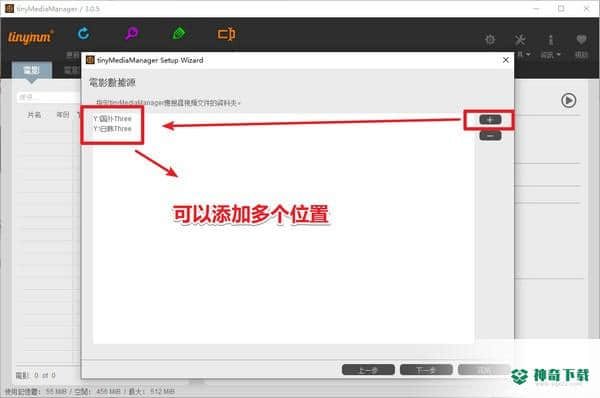Close the Setup Wizard dialog
This screenshot has width=600, height=398.
505,60
